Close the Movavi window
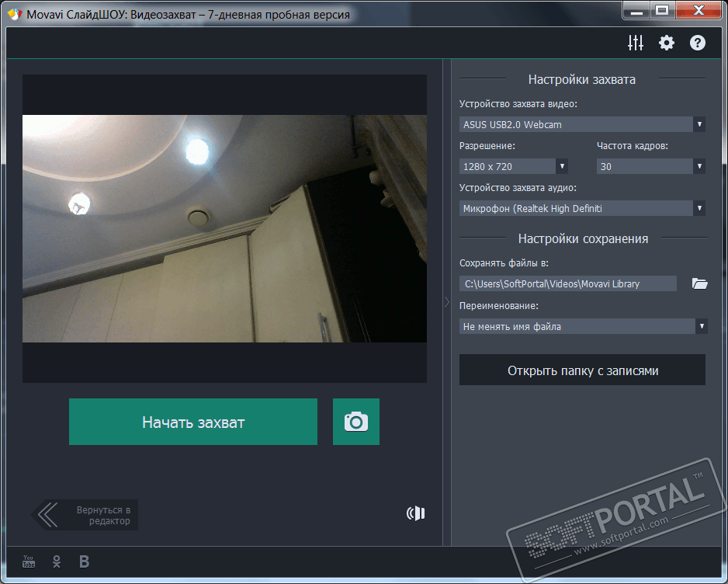The height and width of the screenshot is (584, 728). 699,11
